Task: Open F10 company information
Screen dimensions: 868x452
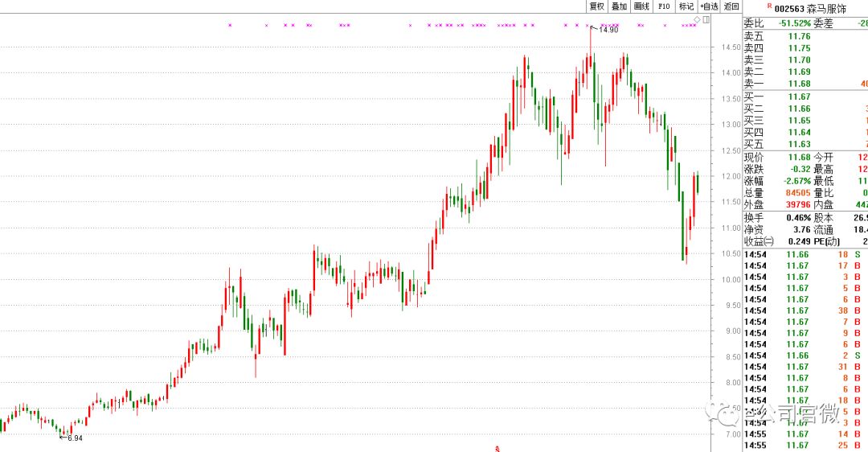Action: pos(664,6)
